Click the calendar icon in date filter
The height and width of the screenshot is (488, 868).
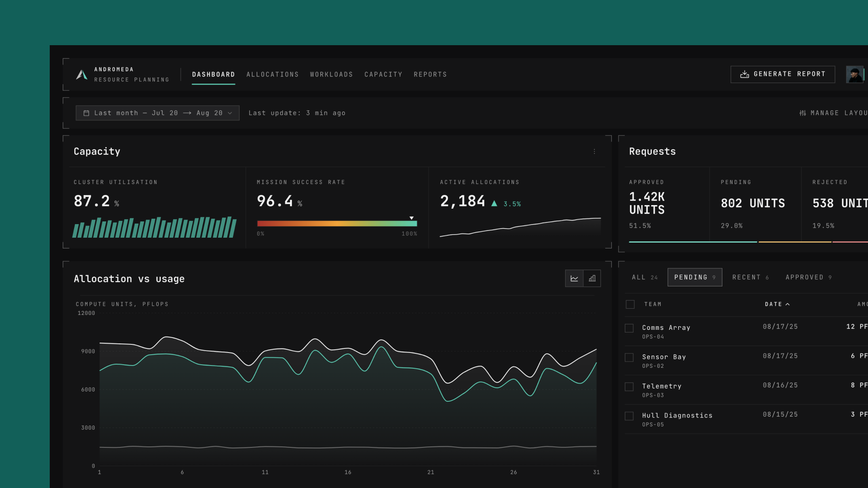coord(86,113)
